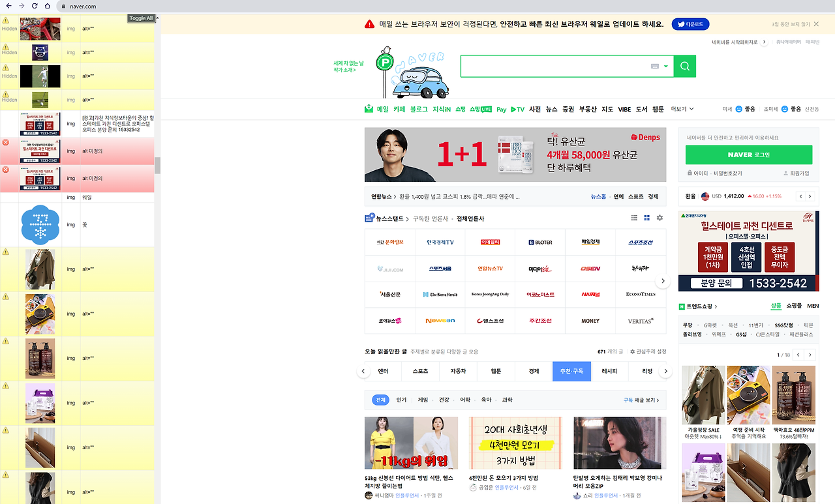Open the EconoTimes press logo

tap(641, 295)
